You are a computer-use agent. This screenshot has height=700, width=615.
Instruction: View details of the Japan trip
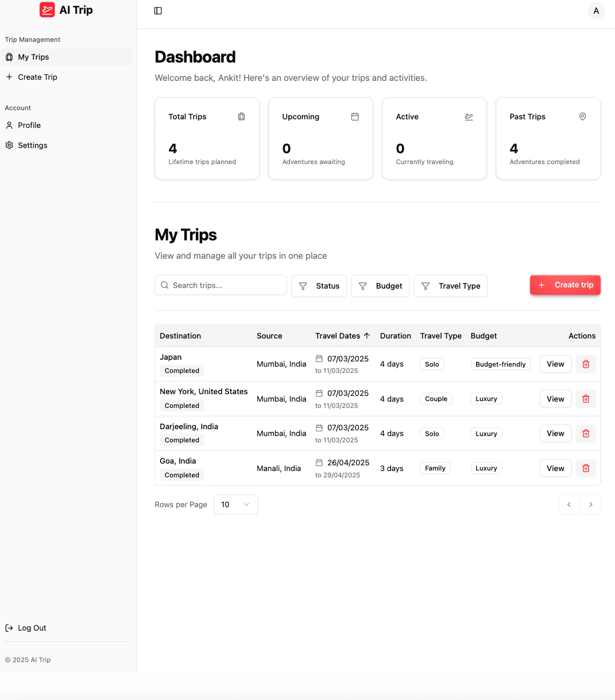tap(555, 364)
